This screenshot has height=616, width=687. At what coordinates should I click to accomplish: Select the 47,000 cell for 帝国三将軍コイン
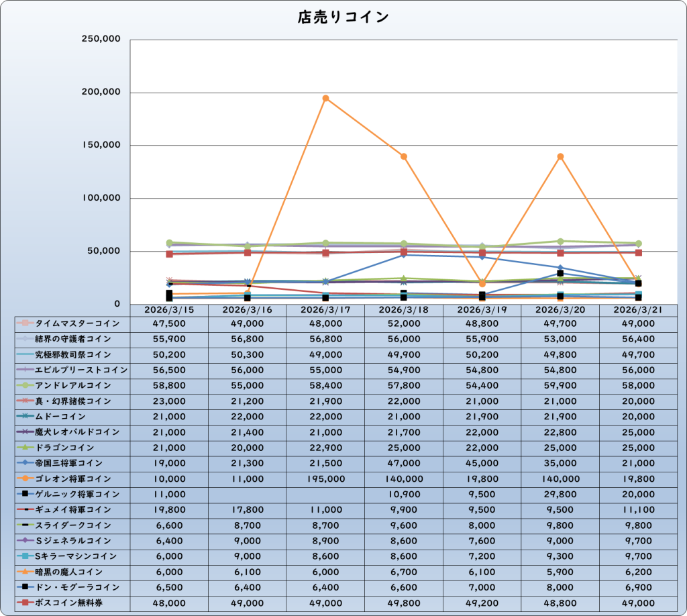click(403, 463)
